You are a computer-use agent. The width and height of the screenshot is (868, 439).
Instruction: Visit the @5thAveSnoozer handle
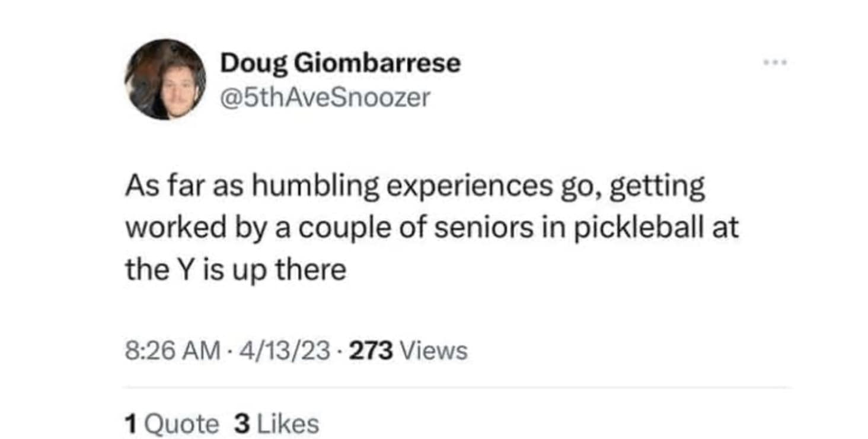pyautogui.click(x=325, y=98)
